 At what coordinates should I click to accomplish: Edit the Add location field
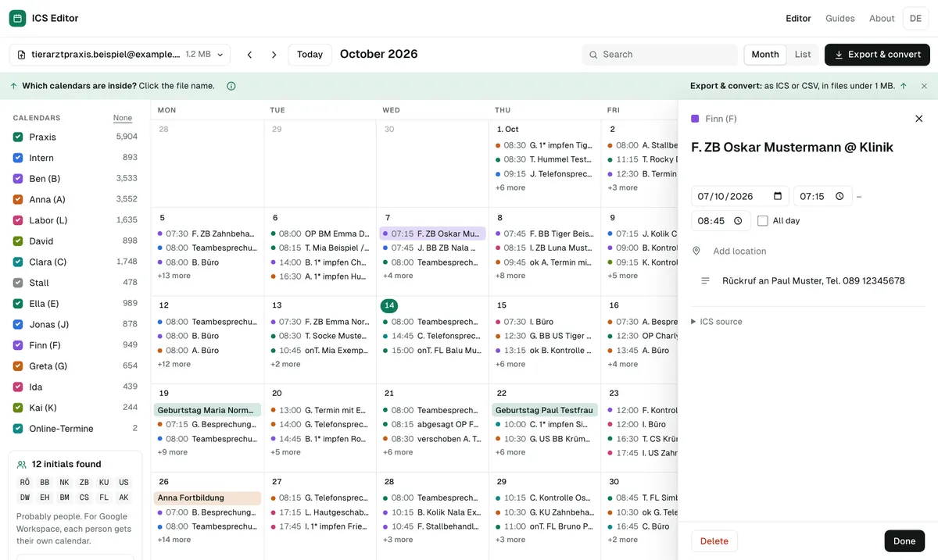pos(817,251)
